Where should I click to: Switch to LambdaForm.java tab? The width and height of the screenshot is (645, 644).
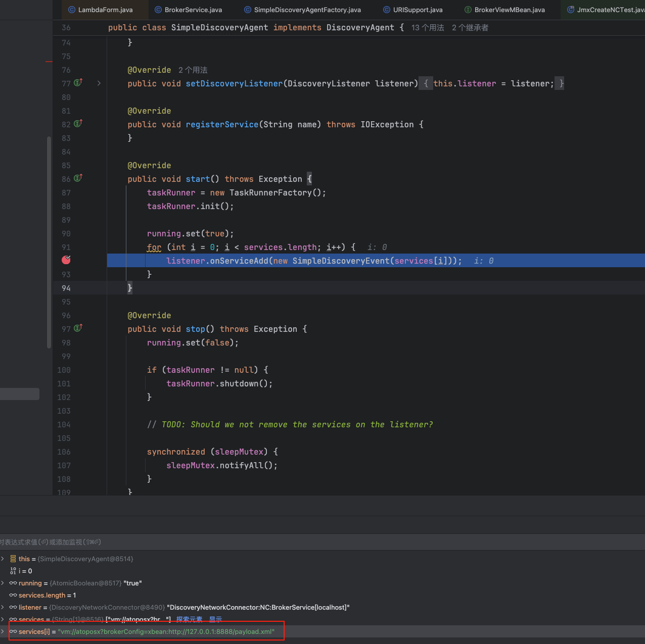105,10
